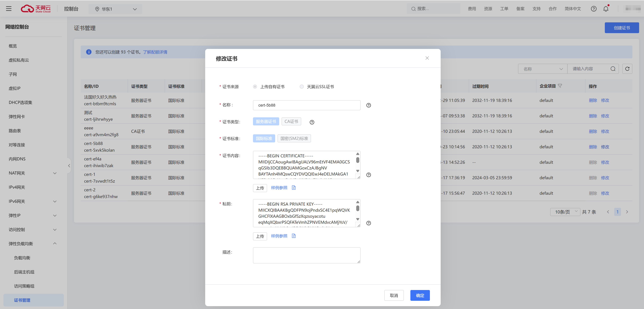Image resolution: width=644 pixels, height=309 pixels.
Task: Click the certificate content scrollbar thumb
Action: 358,160
